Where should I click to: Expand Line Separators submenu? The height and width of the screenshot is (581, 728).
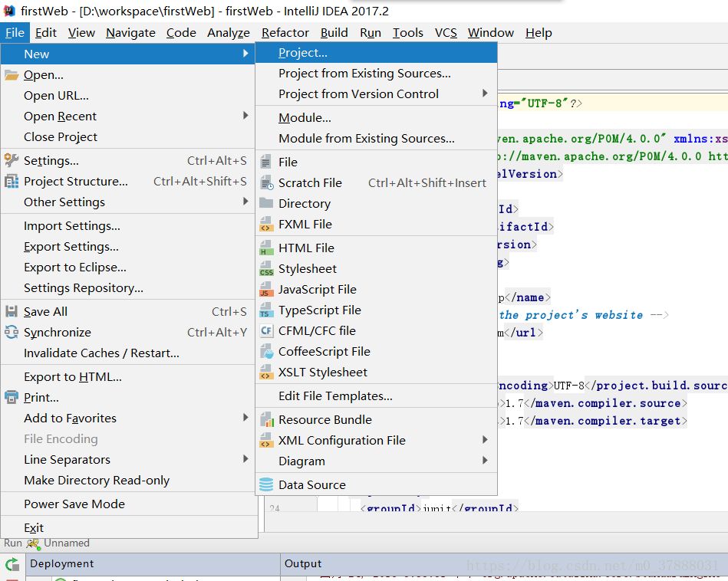coord(245,458)
